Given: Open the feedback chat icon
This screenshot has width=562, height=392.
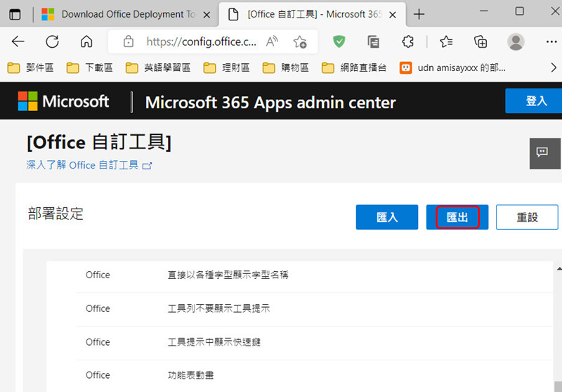Looking at the screenshot, I should 545,153.
